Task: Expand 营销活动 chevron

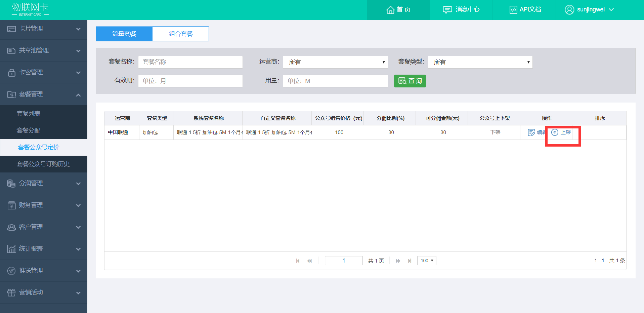Action: [x=78, y=293]
